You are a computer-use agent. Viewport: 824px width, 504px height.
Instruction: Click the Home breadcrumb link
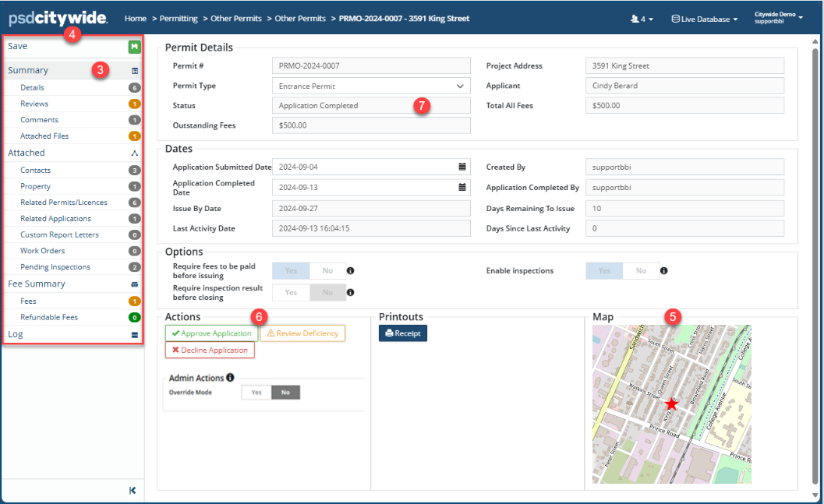click(135, 18)
